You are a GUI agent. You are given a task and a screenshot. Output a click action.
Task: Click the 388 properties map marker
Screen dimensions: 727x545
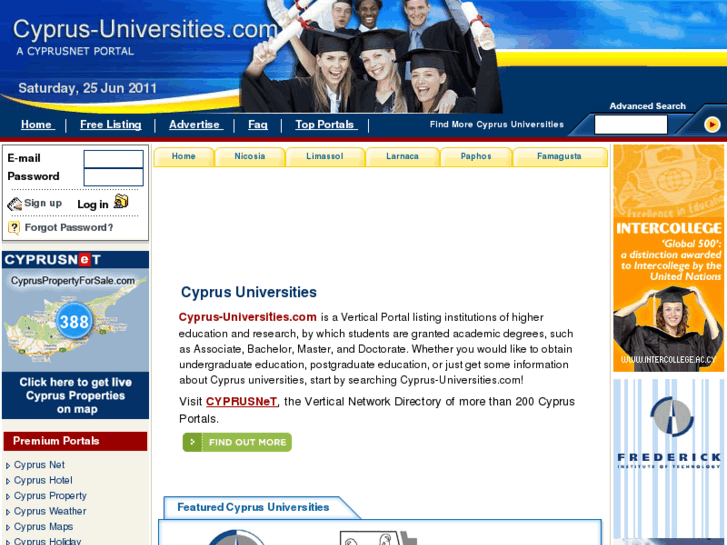pos(74,321)
